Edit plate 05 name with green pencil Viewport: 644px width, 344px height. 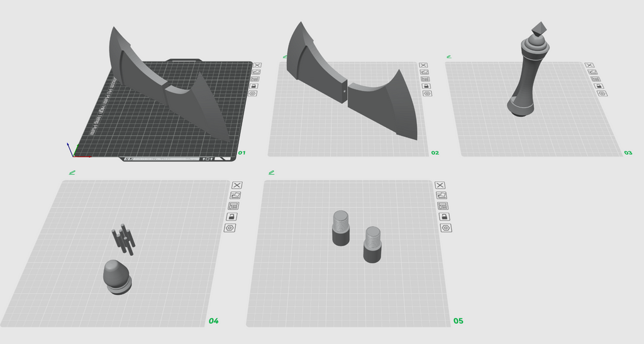pyautogui.click(x=272, y=173)
